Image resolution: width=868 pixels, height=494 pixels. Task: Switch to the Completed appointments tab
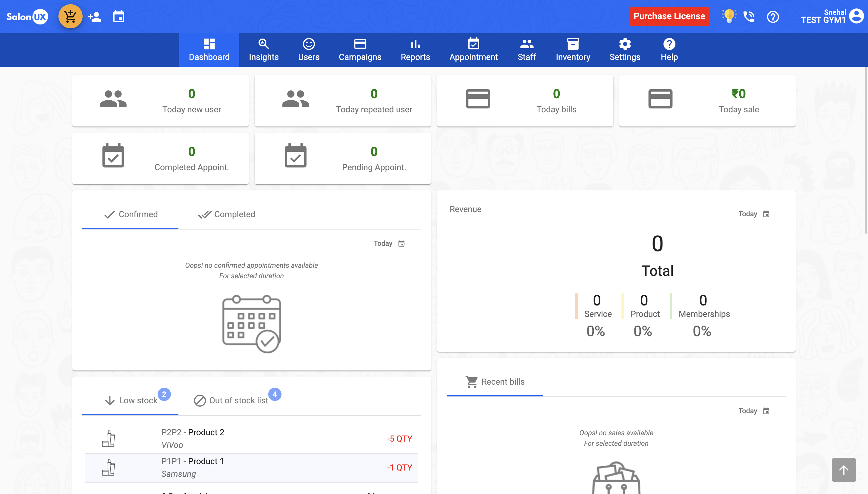coord(227,214)
